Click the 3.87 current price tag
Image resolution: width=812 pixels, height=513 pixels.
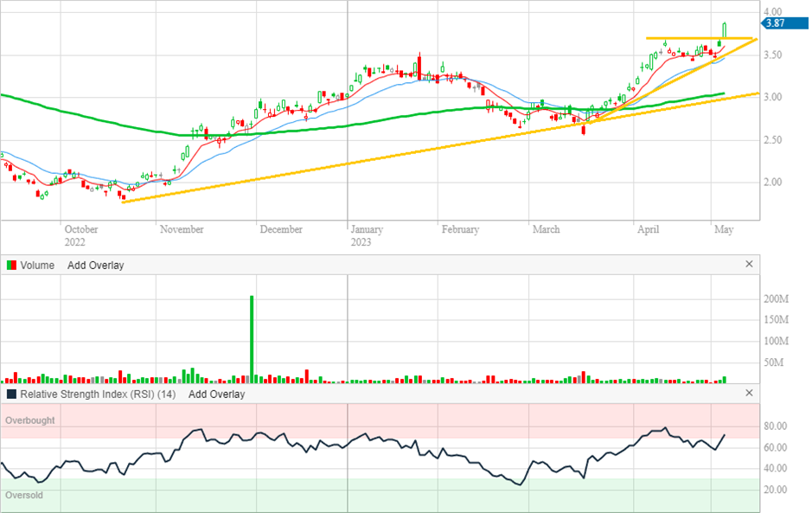pos(784,23)
